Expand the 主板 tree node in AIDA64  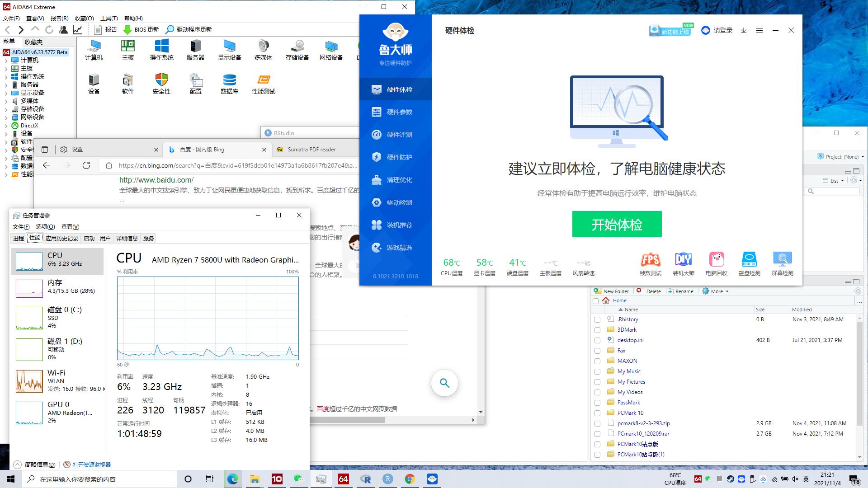tap(6, 69)
